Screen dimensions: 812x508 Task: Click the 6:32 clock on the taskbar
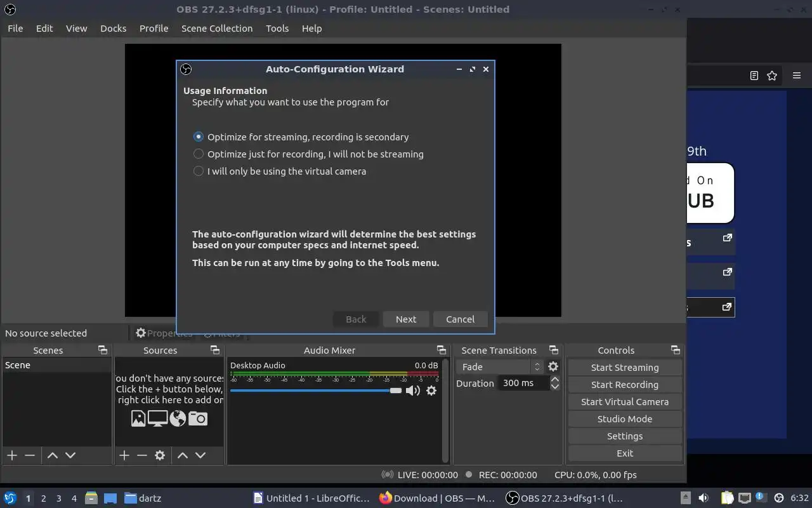pos(800,498)
